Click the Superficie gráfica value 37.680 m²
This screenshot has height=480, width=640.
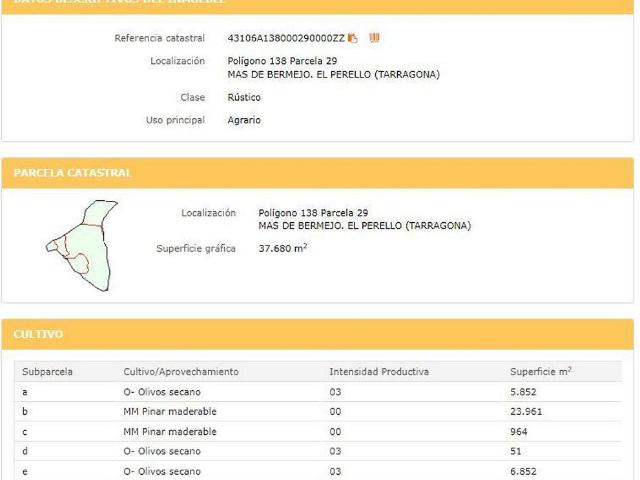pyautogui.click(x=282, y=248)
